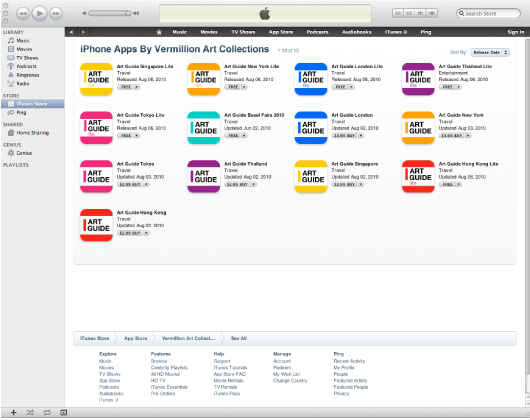Viewport: 530px width, 420px height.
Task: Expand the arrow beside Art Guide Thailand Lite's FREE
Action: (x=459, y=87)
